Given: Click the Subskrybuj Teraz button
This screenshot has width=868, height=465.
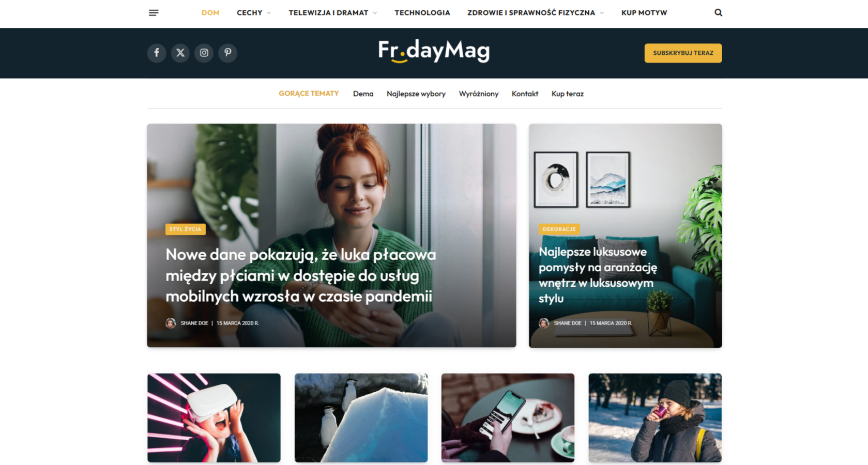Looking at the screenshot, I should (683, 53).
